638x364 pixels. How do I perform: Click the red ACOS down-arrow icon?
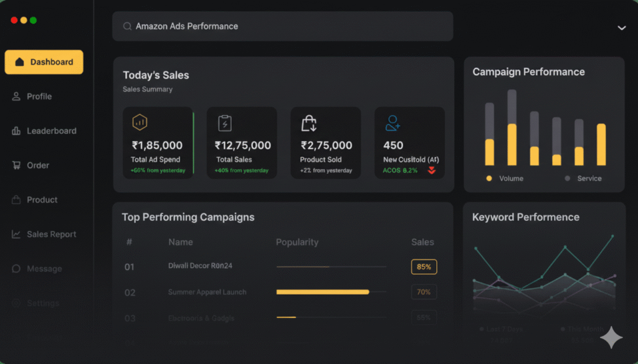click(x=431, y=170)
